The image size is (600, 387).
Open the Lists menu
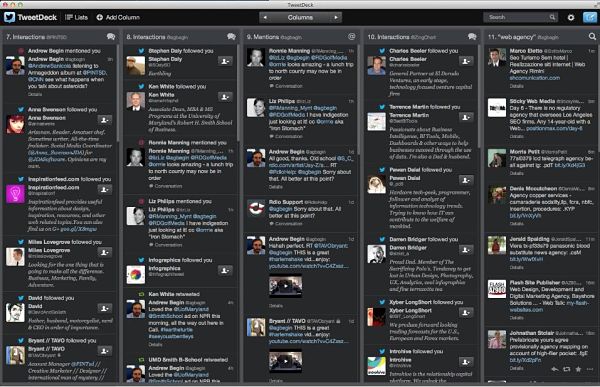point(76,17)
